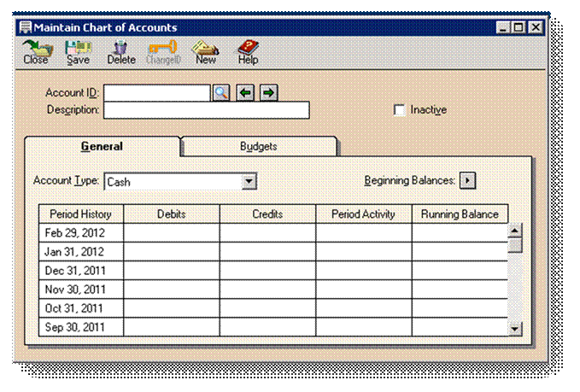Screen dimensions: 580x392
Task: Click the Period Activity column header
Action: (x=364, y=214)
